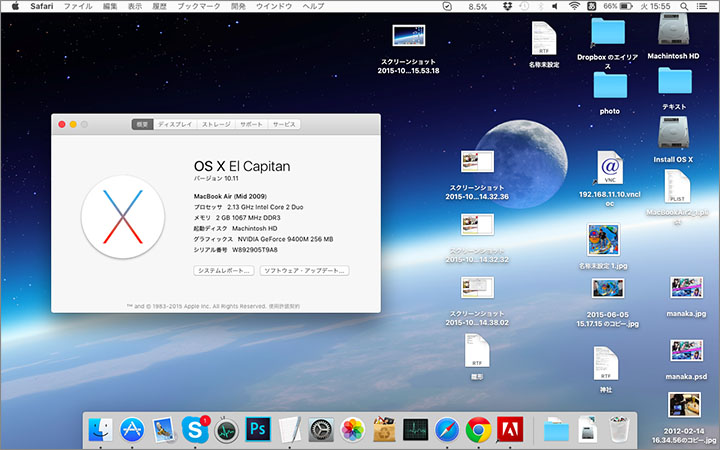Open Preview from the Dock
720x450 pixels.
[163, 430]
